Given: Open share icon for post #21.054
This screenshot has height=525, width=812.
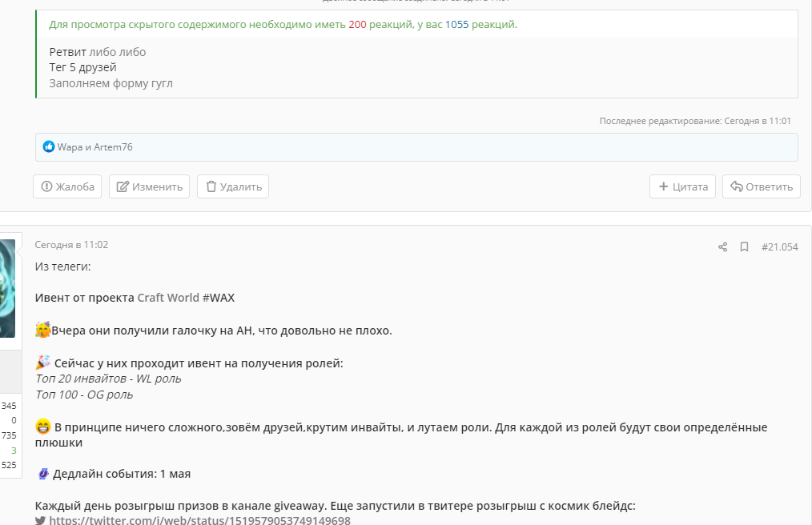Looking at the screenshot, I should (x=723, y=247).
